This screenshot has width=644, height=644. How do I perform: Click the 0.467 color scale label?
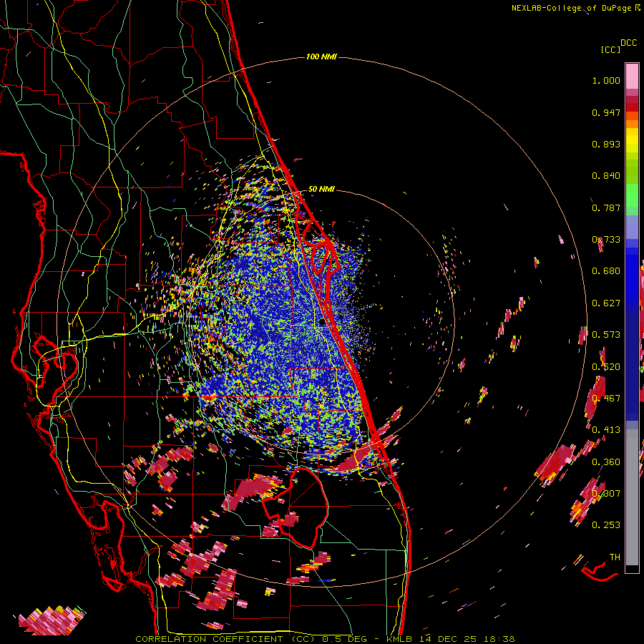point(606,399)
